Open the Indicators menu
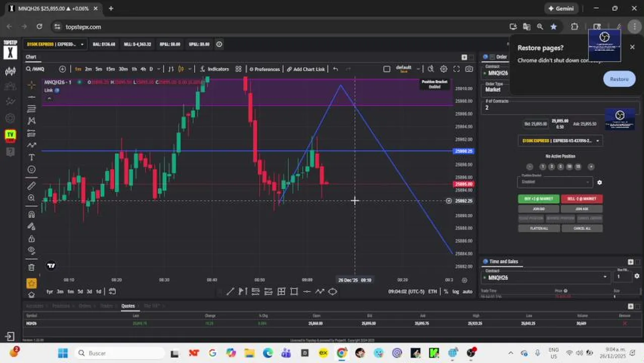The image size is (644, 363). pos(214,69)
